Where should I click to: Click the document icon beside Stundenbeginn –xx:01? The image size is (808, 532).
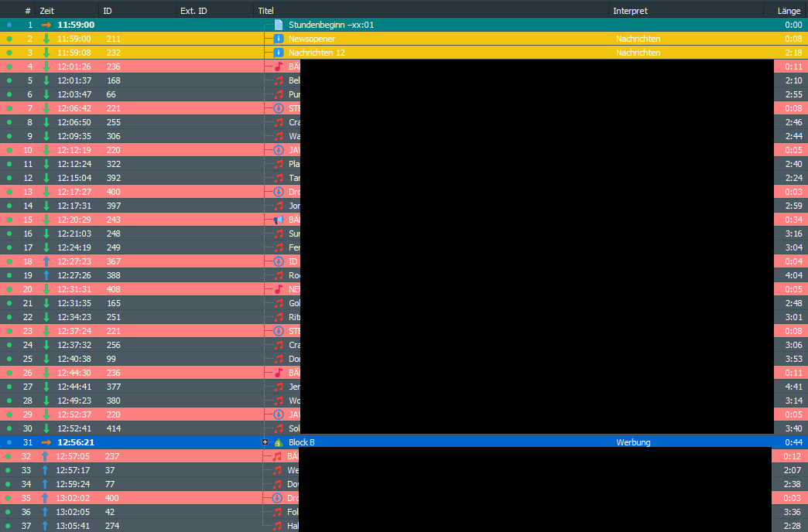coord(279,25)
